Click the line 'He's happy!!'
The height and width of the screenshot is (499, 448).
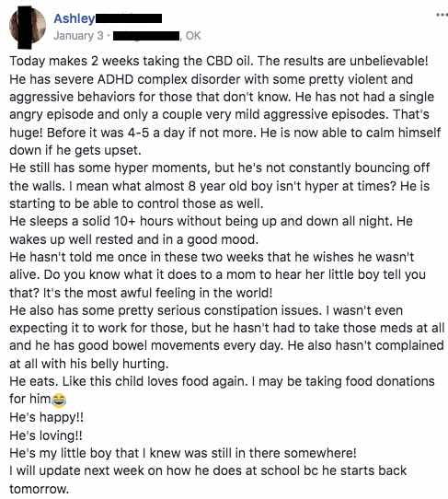click(46, 417)
